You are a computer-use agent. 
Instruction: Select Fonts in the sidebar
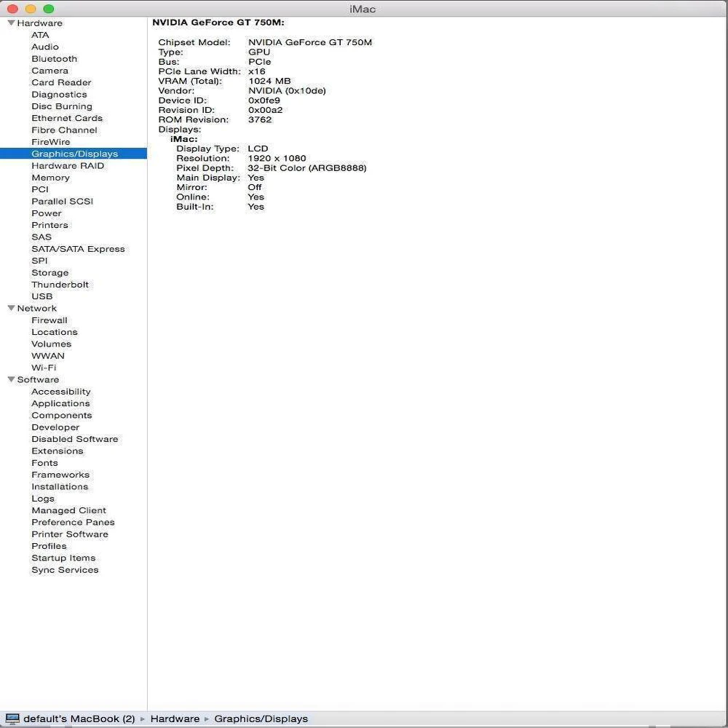click(x=44, y=463)
